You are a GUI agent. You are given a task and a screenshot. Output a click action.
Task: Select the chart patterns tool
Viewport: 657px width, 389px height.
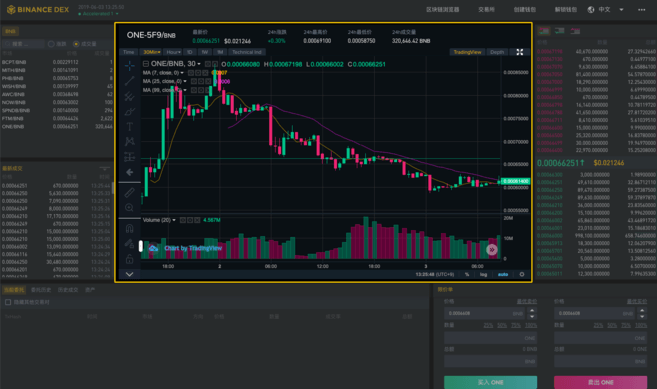click(x=129, y=142)
